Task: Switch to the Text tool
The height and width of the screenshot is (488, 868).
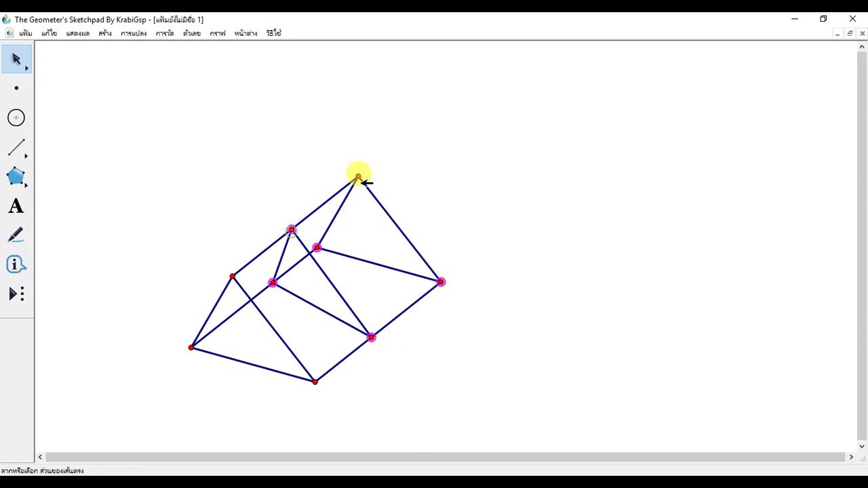Action: tap(16, 206)
